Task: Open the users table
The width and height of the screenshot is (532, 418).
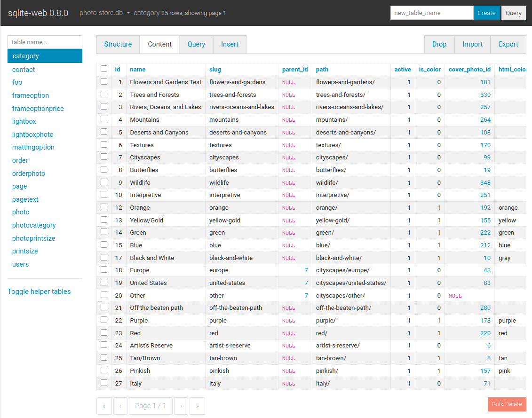Action: coord(20,264)
